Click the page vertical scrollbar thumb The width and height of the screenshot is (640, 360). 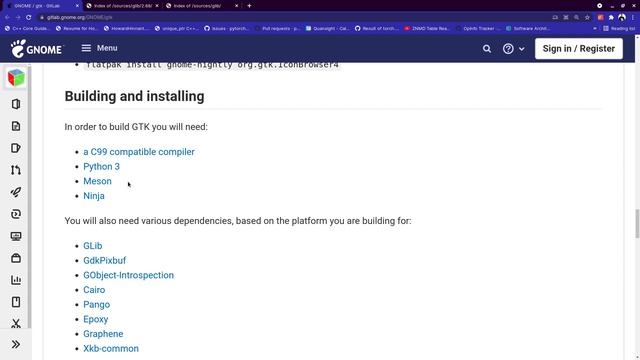pos(637,223)
